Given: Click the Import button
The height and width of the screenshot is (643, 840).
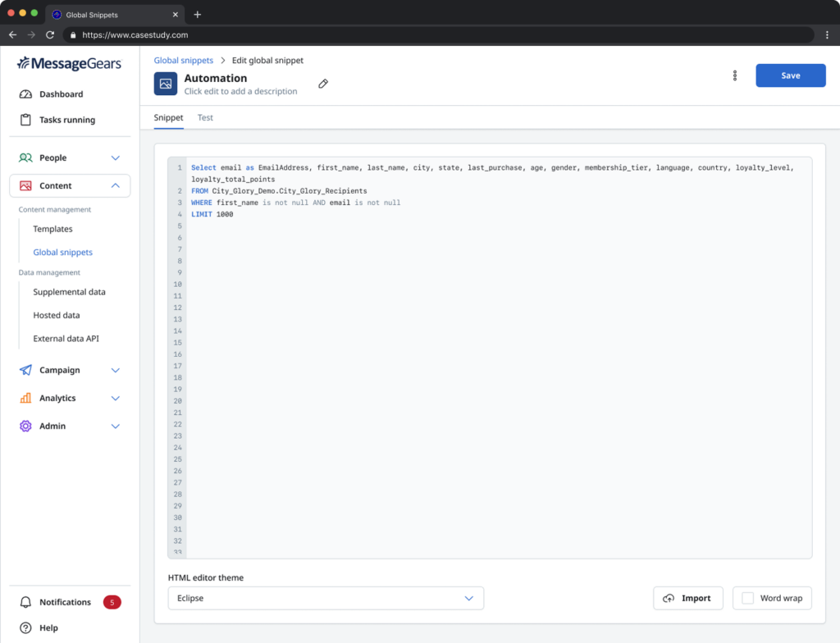Looking at the screenshot, I should click(687, 598).
